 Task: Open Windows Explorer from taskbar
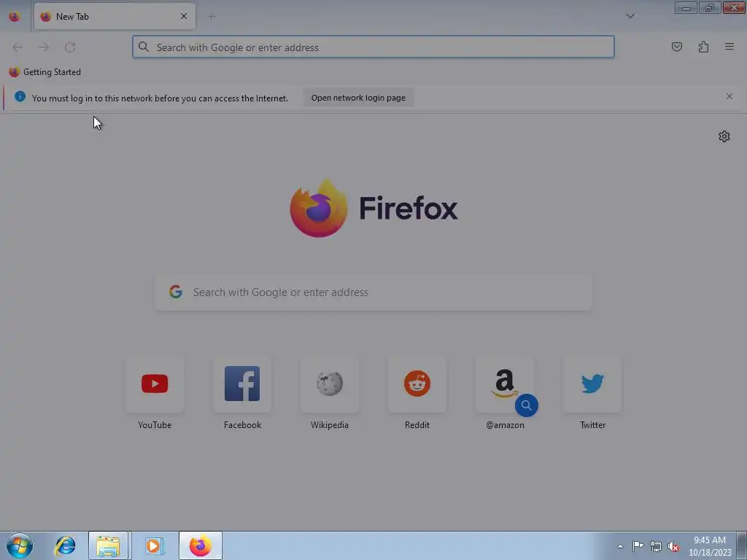tap(108, 545)
